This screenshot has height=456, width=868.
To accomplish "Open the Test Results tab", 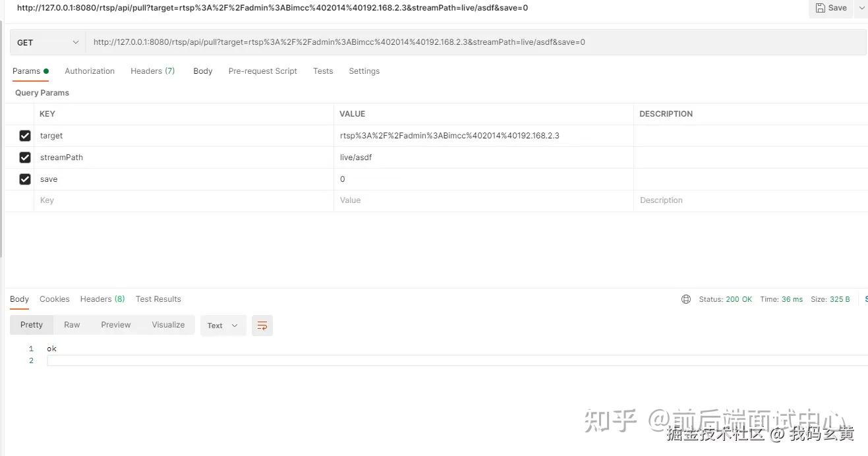I will click(x=158, y=299).
